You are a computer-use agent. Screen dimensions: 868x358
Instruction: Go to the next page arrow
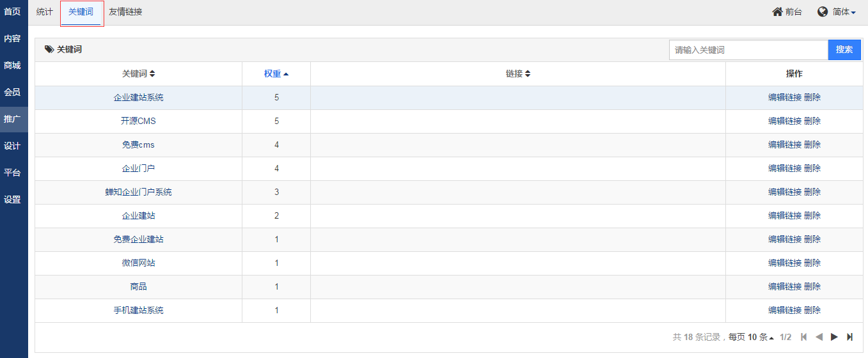pos(834,337)
